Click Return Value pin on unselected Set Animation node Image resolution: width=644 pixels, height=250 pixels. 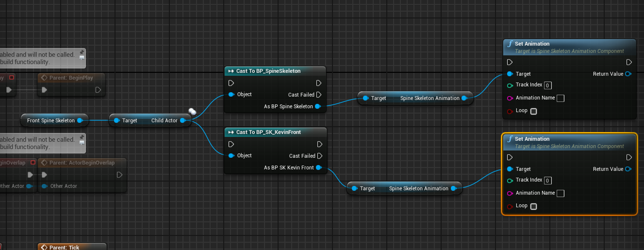point(628,74)
